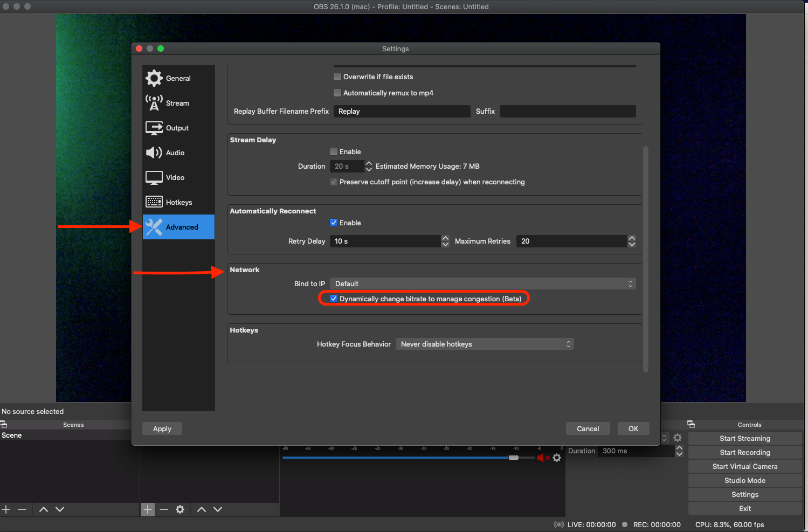The height and width of the screenshot is (532, 808).
Task: Open Audio settings speaker icon
Action: coord(154,153)
